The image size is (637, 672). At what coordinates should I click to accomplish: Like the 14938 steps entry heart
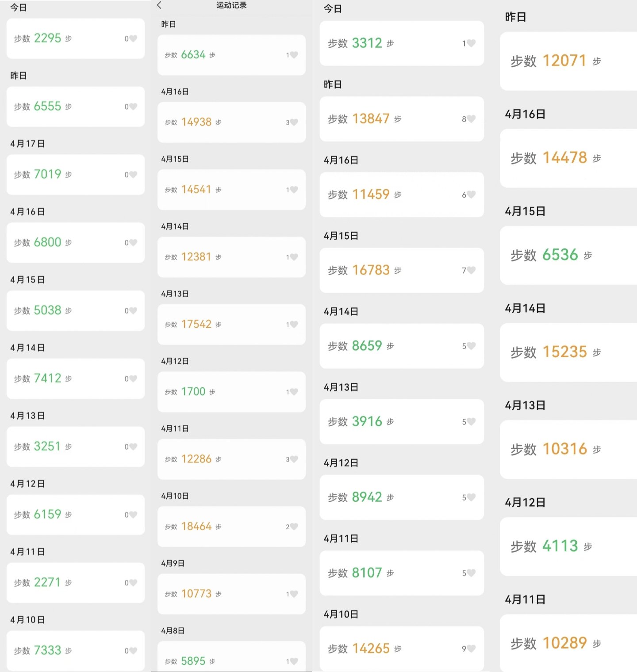pyautogui.click(x=294, y=122)
